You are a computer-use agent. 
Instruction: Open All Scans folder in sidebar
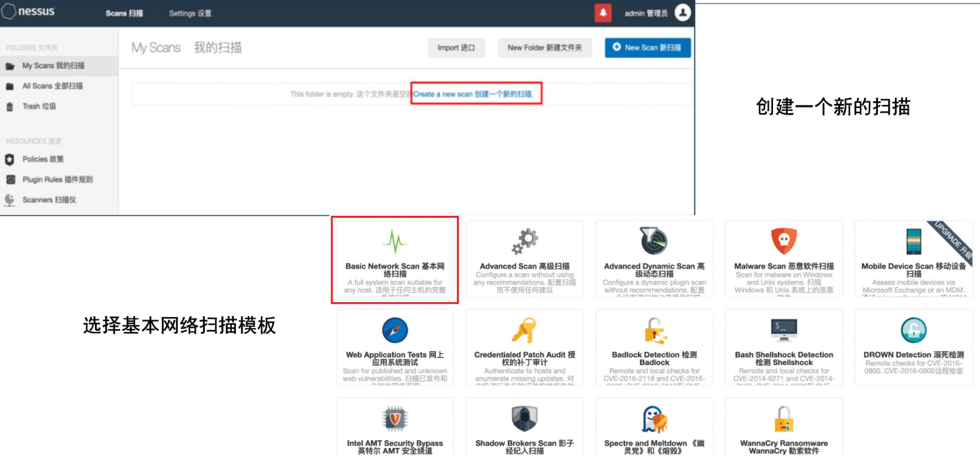pos(52,86)
